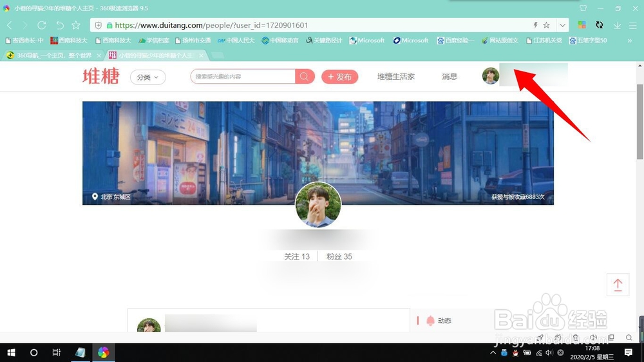
Task: Show hidden system tray icons
Action: (x=493, y=352)
